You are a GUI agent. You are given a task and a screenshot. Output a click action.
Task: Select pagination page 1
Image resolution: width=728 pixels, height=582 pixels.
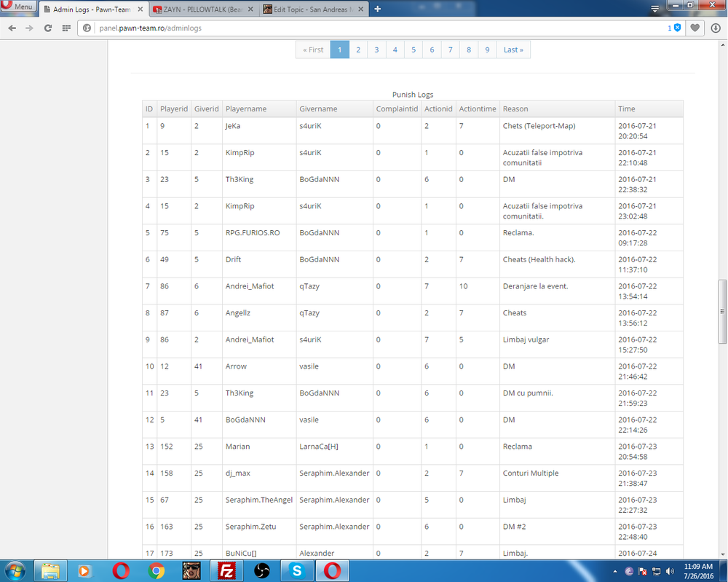point(340,50)
